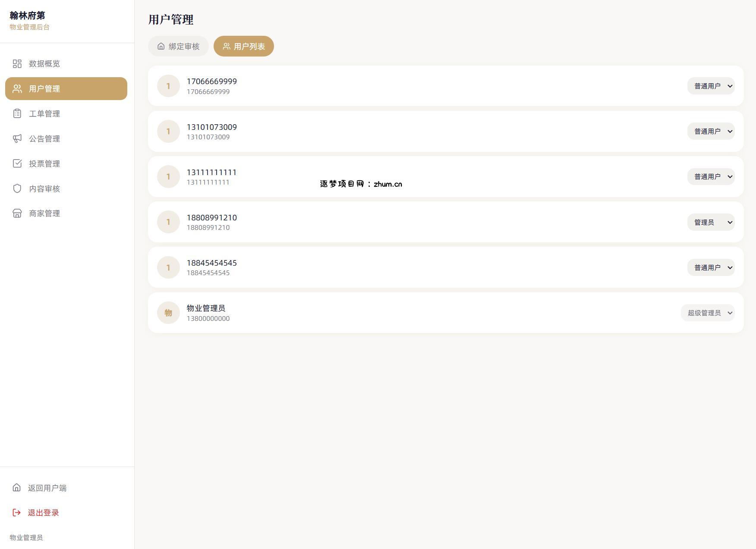Switch to the 绑定审核 tab
The height and width of the screenshot is (549, 756).
tap(178, 46)
